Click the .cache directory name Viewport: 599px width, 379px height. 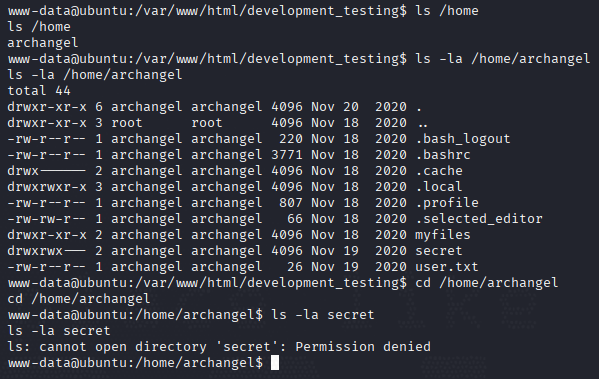pyautogui.click(x=439, y=170)
